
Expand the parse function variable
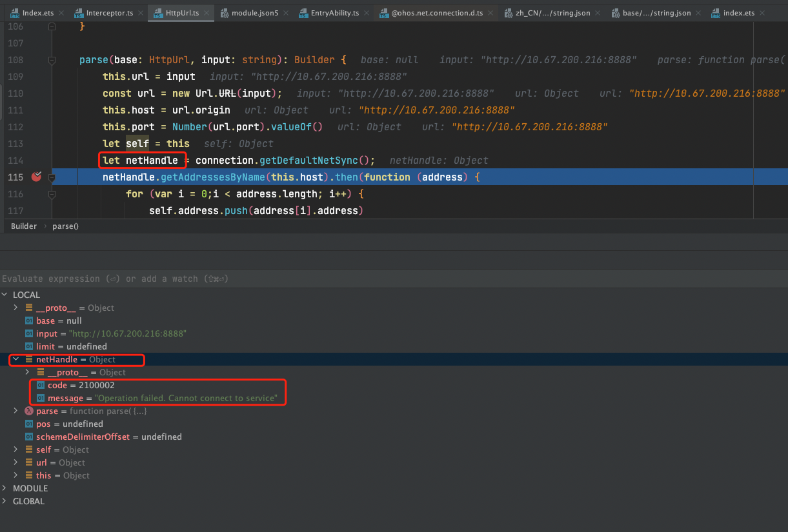[16, 411]
